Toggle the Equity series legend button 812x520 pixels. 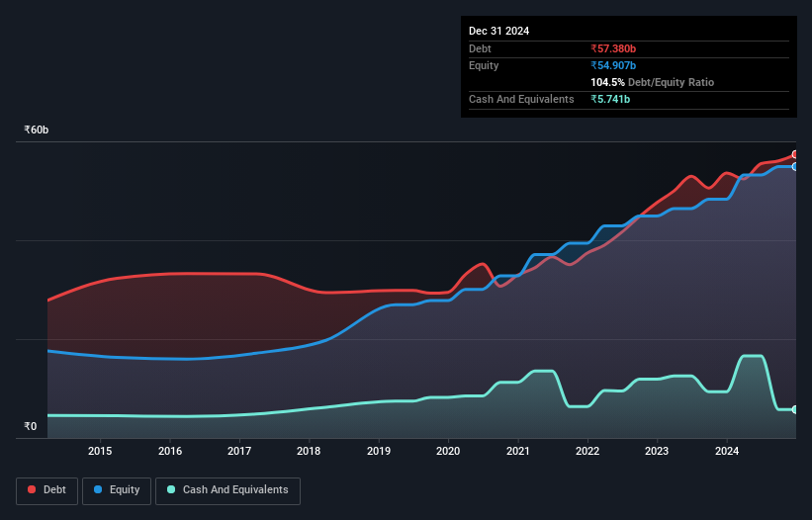[x=117, y=490]
